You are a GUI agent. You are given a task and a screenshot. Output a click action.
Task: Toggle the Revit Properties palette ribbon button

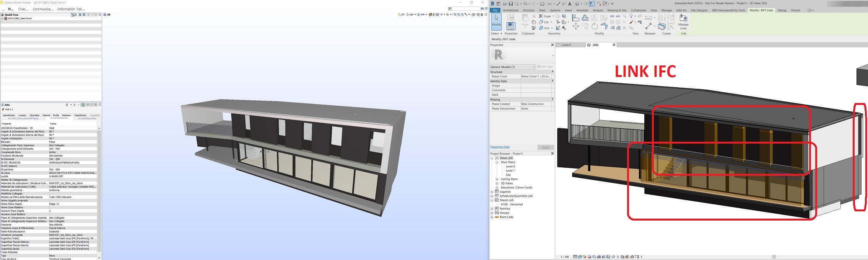click(x=511, y=26)
